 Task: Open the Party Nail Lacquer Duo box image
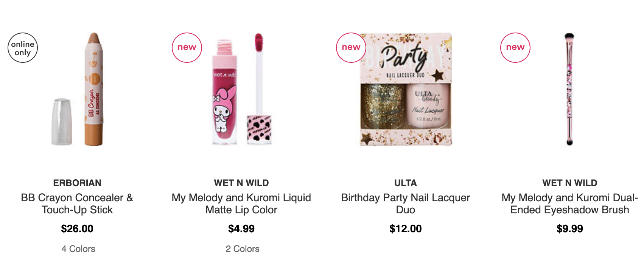point(406,89)
